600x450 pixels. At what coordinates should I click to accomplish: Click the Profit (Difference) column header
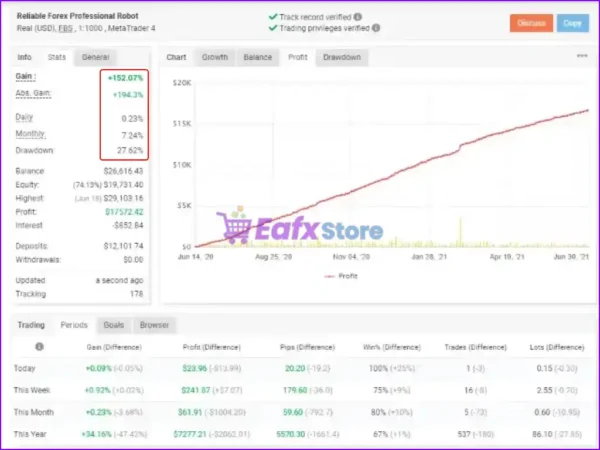212,347
